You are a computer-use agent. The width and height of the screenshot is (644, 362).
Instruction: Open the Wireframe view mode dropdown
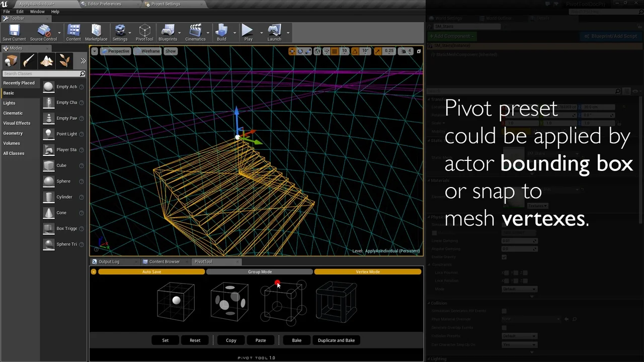click(x=150, y=51)
